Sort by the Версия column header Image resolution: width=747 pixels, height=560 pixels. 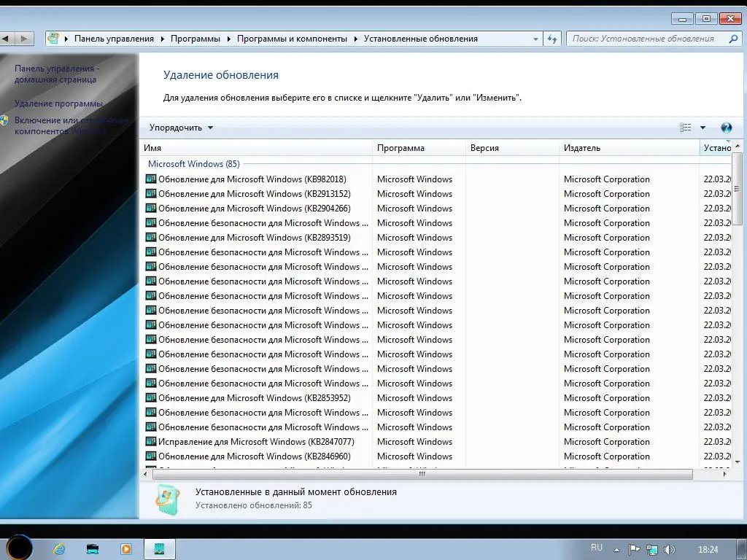click(513, 147)
